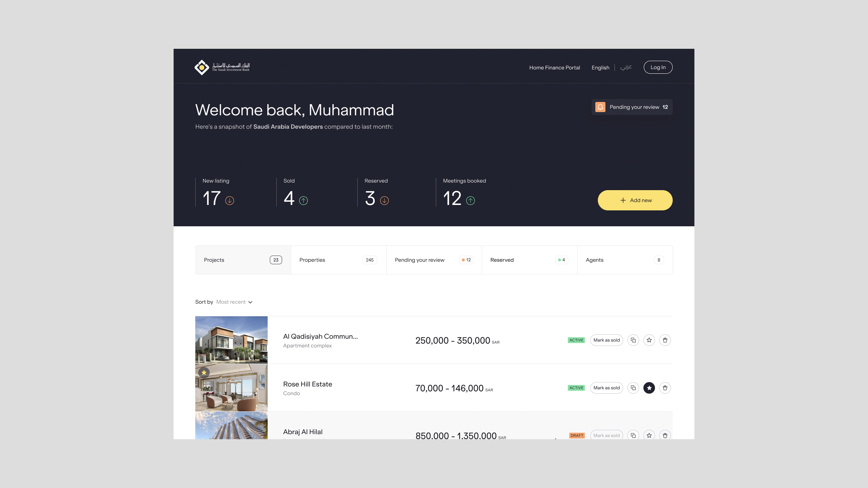Image resolution: width=868 pixels, height=488 pixels.
Task: Open Pending your review 12 notification
Action: (x=632, y=107)
